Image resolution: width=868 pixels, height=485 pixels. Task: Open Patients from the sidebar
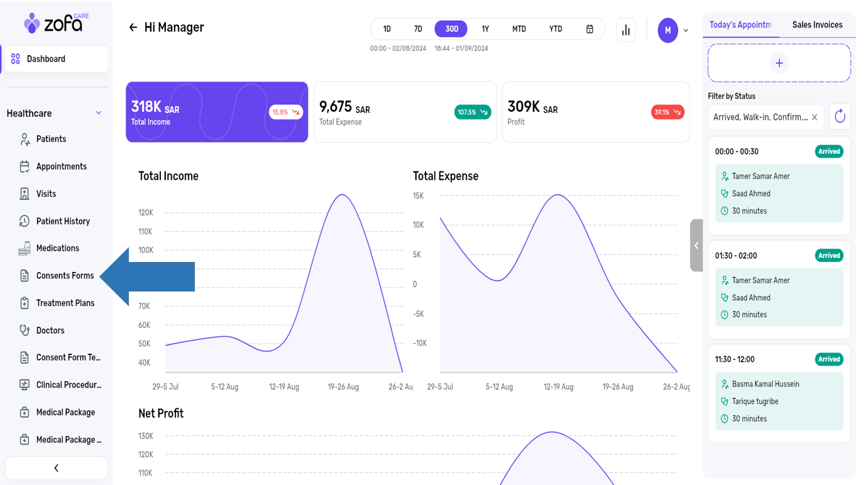(x=51, y=139)
